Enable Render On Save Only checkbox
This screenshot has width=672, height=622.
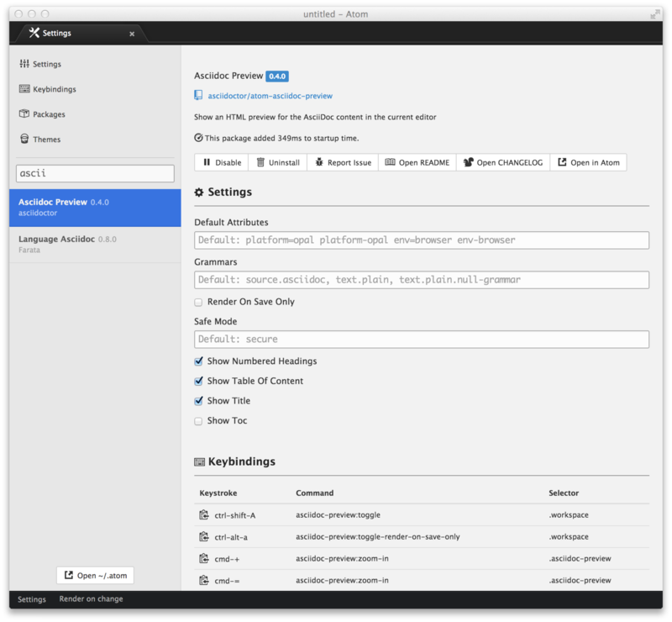pyautogui.click(x=198, y=302)
